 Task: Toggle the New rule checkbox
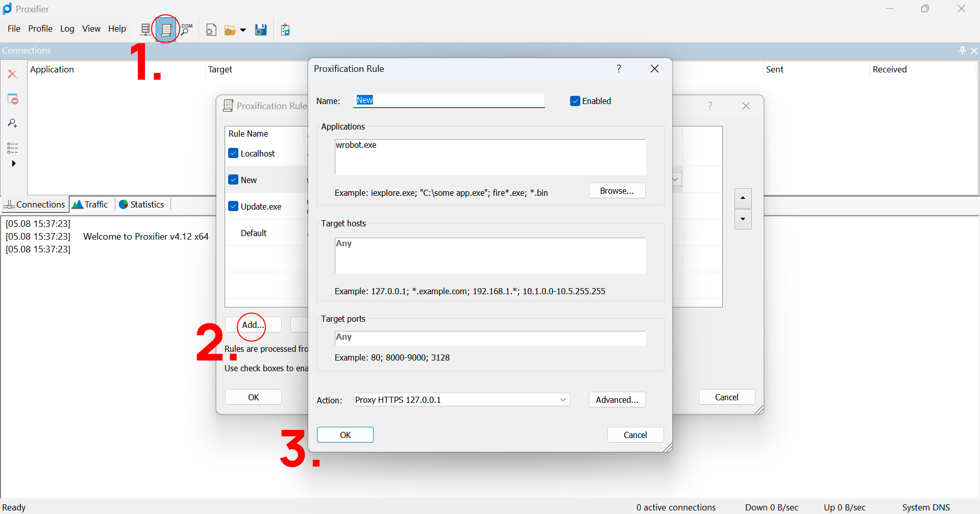233,179
